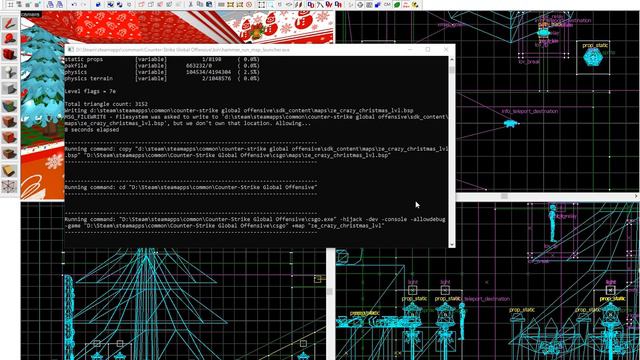Toggle selection-by-handles toolbar icon
The height and width of the screenshot is (360, 640).
tap(261, 5)
